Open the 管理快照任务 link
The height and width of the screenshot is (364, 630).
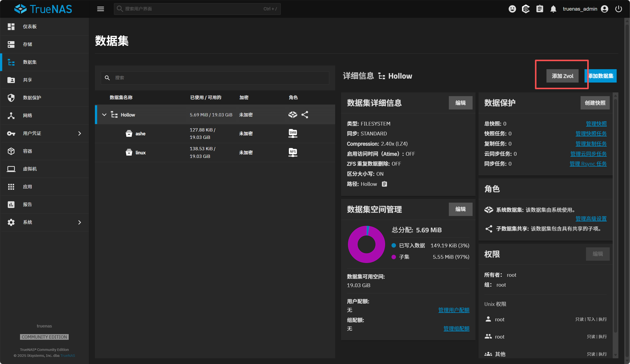pos(591,133)
